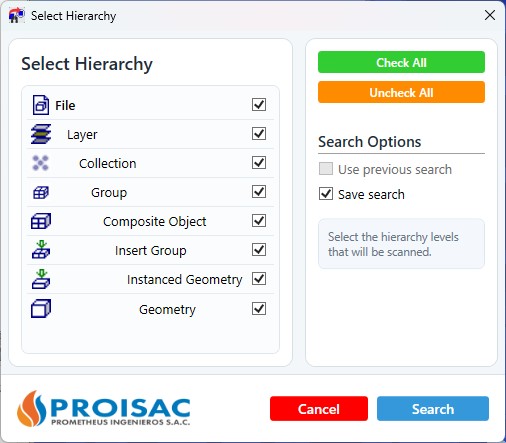
Task: Uncheck the File checkbox
Action: [x=259, y=105]
